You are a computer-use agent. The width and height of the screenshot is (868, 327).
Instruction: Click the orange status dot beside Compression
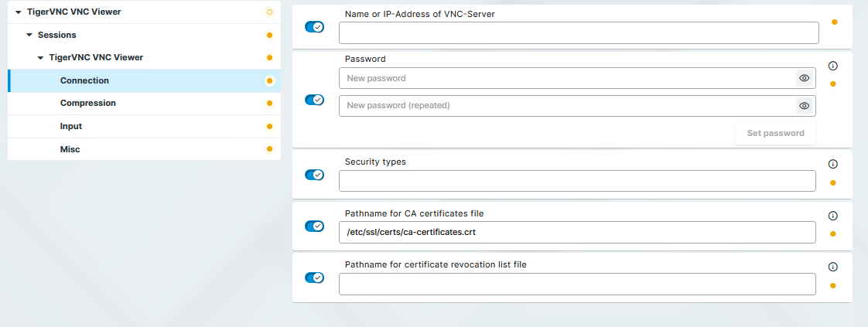[x=269, y=104]
